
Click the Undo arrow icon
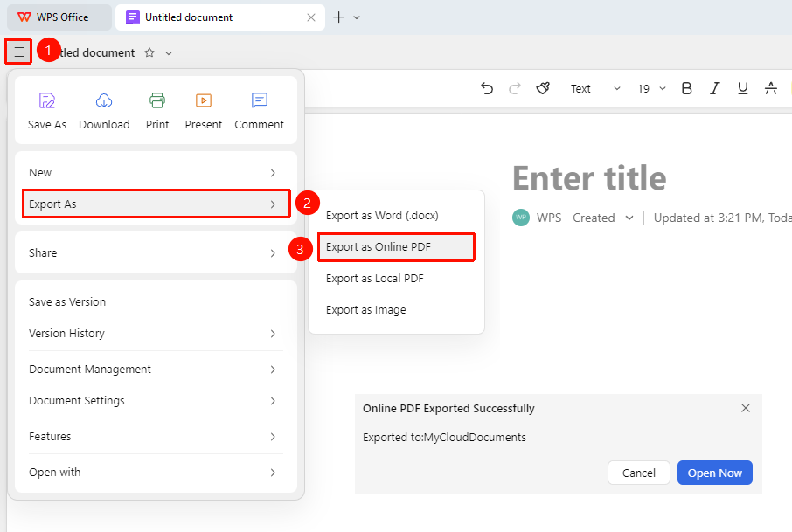click(487, 89)
